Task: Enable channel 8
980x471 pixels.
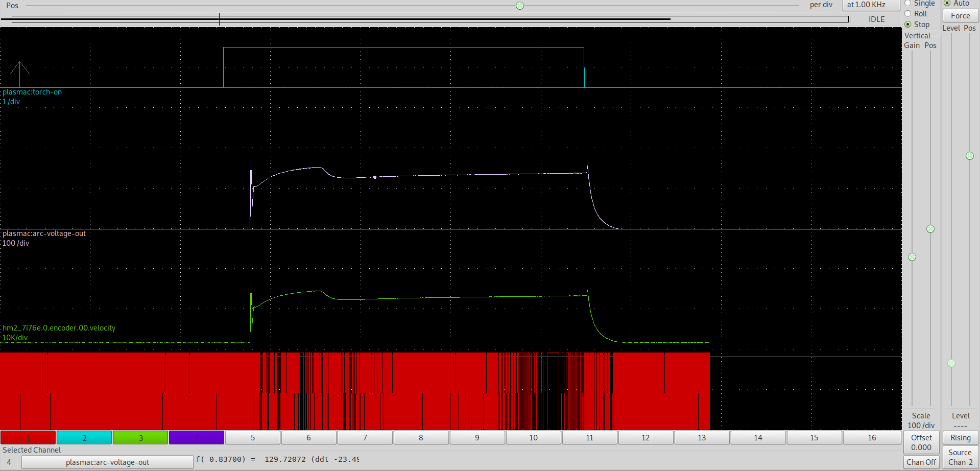Action: tap(421, 438)
